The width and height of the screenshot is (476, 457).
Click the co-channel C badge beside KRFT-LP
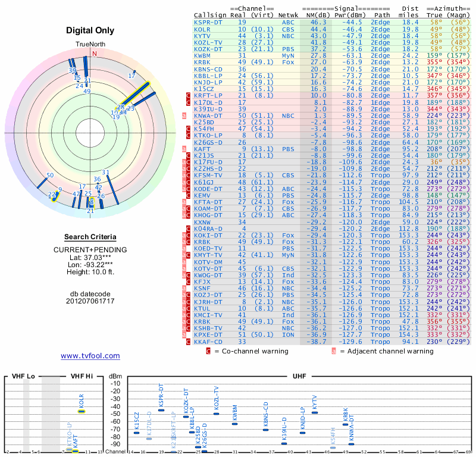[x=188, y=96]
